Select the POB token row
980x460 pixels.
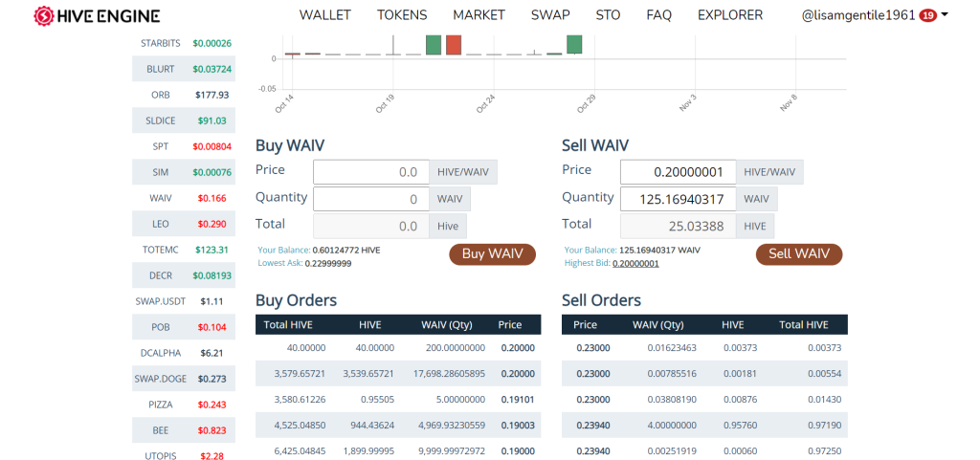(184, 327)
